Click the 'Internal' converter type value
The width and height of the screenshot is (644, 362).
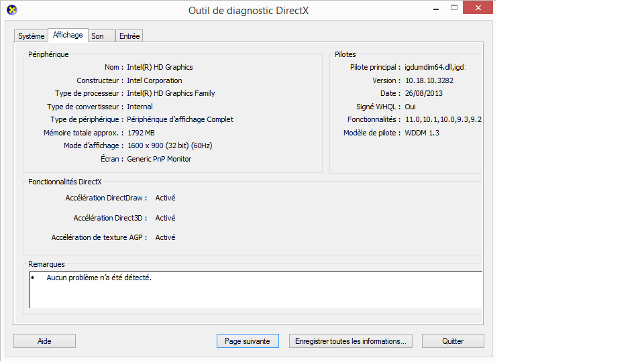[x=140, y=107]
